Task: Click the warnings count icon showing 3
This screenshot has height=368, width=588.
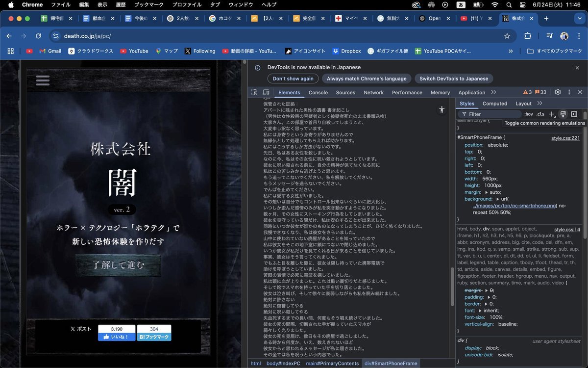Action: coord(527,92)
